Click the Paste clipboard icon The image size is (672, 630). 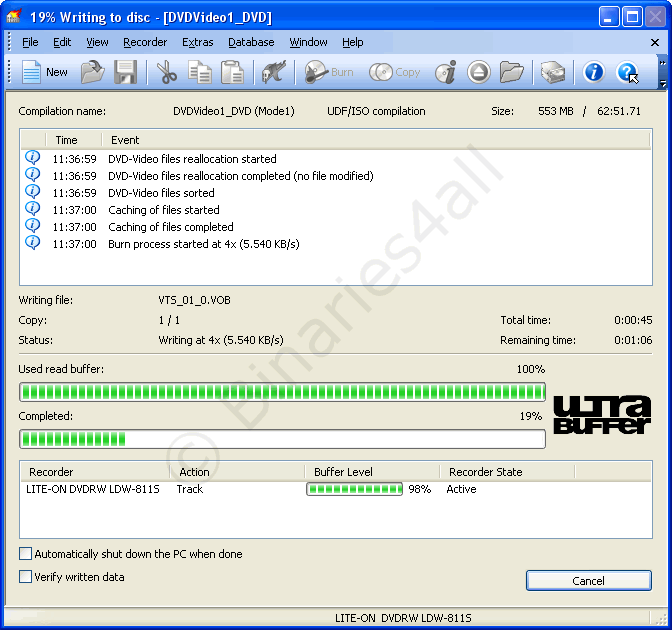(232, 72)
